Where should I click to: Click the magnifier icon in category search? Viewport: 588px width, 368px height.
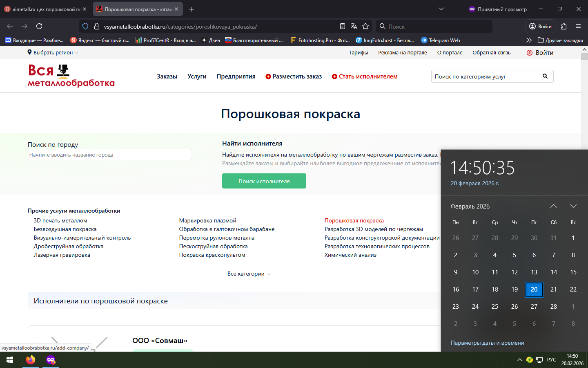click(x=545, y=76)
